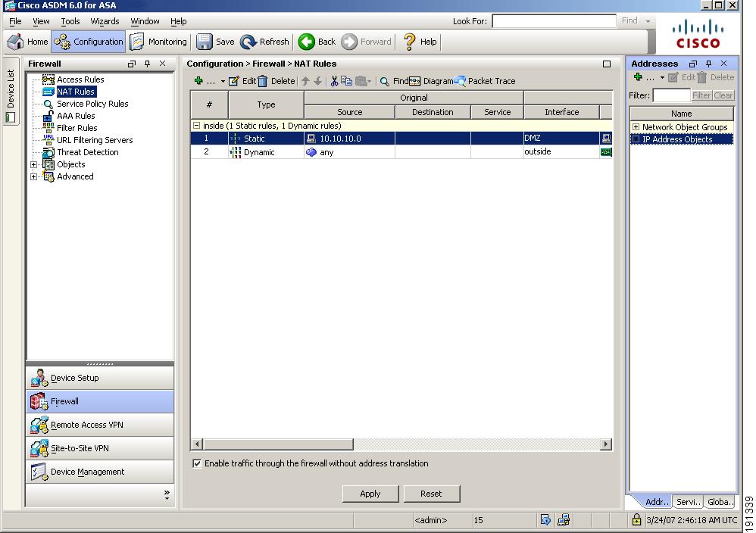Open Help from the toolbar
This screenshot has width=756, height=533.
[x=420, y=42]
